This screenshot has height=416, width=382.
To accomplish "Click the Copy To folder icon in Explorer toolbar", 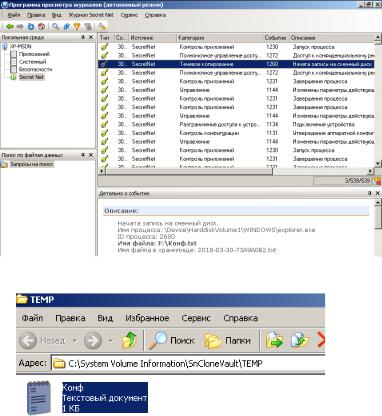I will pos(299,340).
